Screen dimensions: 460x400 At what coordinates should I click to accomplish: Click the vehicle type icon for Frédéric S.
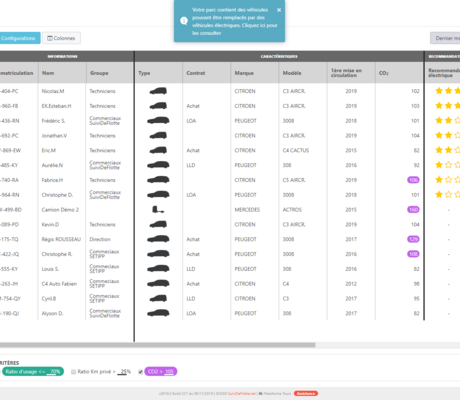tap(158, 121)
